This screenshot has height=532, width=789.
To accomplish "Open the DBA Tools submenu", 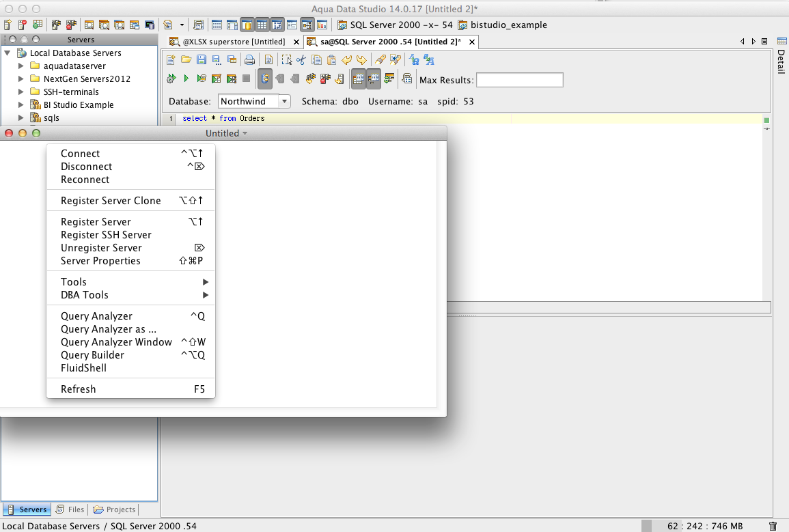I will click(131, 295).
